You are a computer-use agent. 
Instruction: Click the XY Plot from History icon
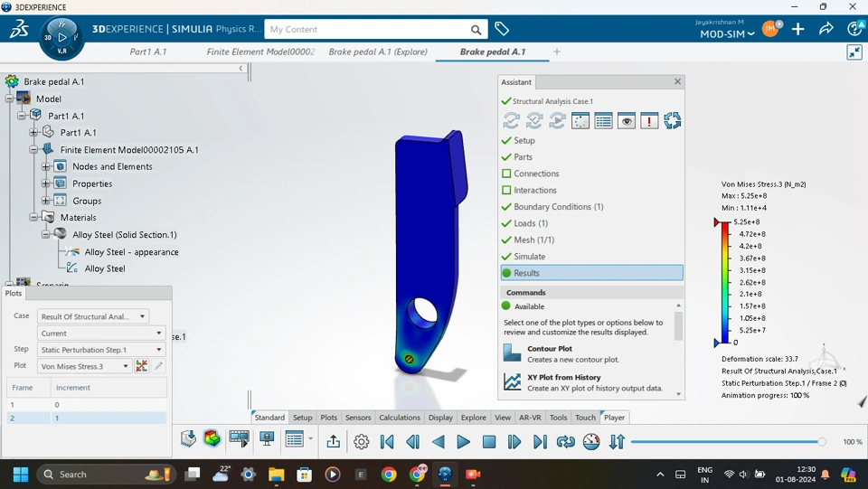point(512,381)
